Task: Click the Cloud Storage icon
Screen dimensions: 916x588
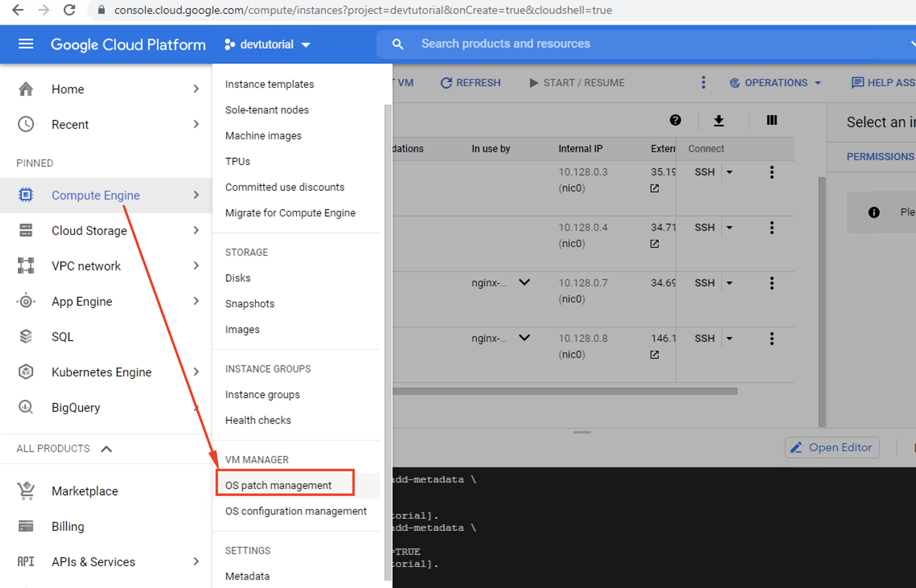Action: (x=26, y=230)
